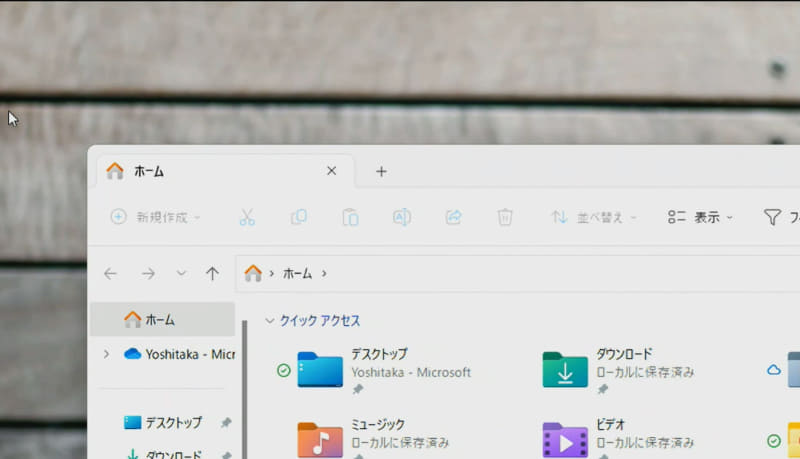Image resolution: width=800 pixels, height=459 pixels.
Task: Go up one level with up arrow
Action: [x=212, y=274]
